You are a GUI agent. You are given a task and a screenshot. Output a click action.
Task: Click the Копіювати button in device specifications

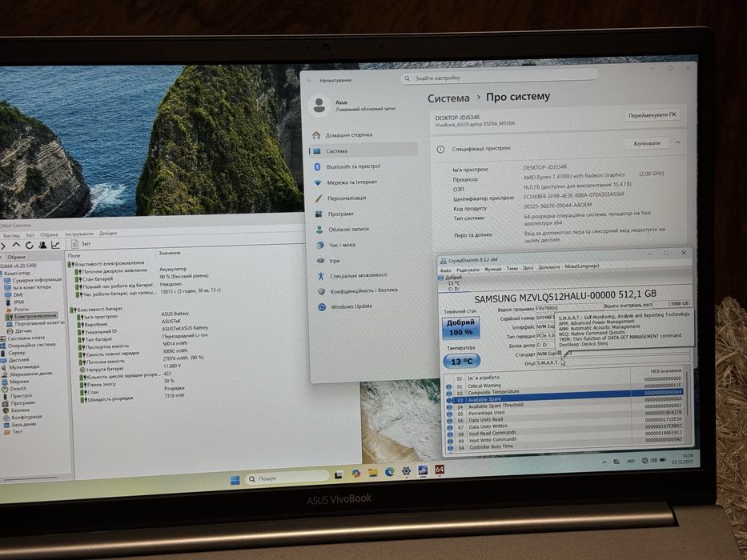646,143
